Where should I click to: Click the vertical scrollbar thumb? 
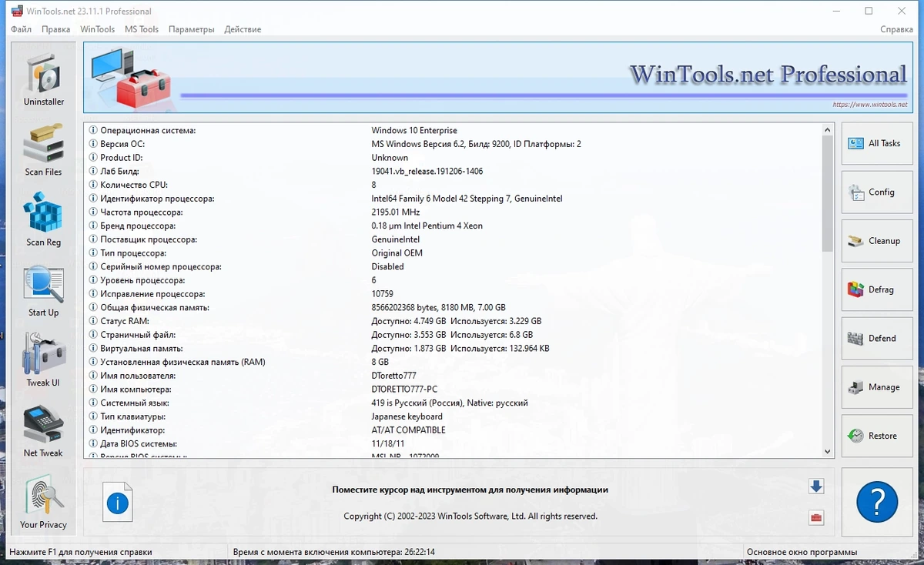pos(828,193)
